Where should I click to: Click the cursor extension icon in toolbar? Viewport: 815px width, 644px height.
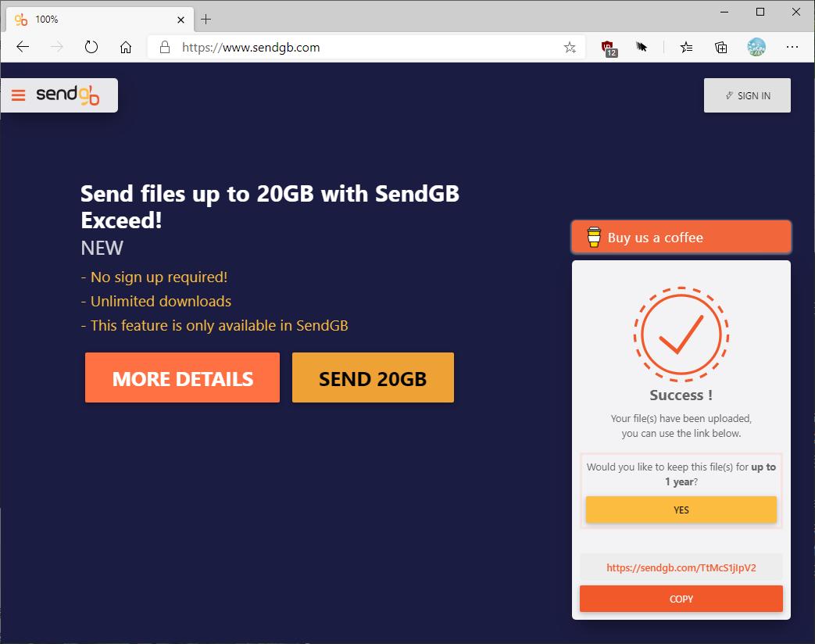coord(642,48)
